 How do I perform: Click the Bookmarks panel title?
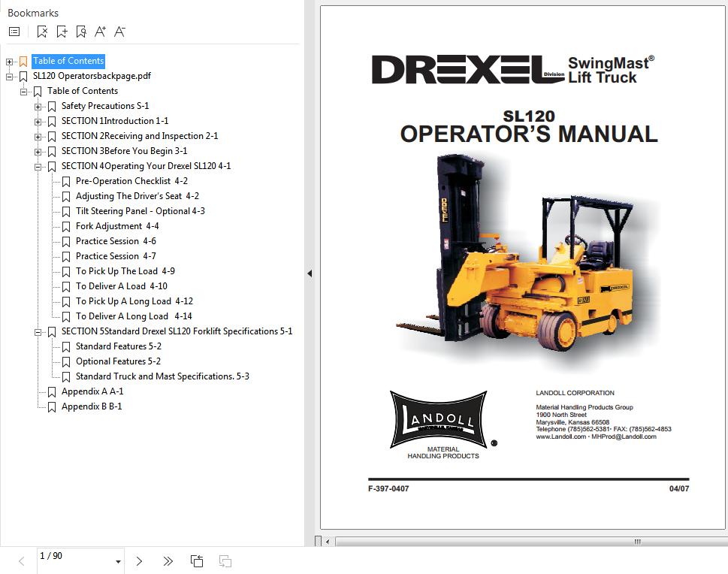click(33, 13)
